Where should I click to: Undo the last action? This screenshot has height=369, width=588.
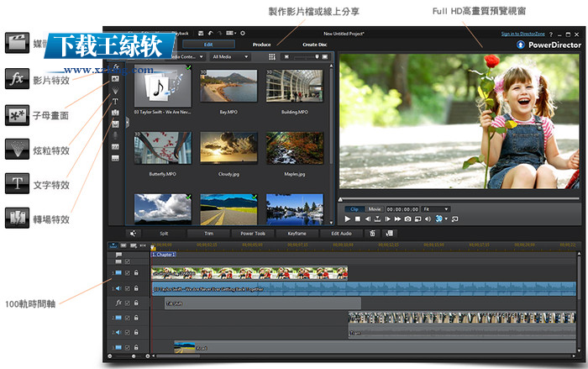pos(210,34)
